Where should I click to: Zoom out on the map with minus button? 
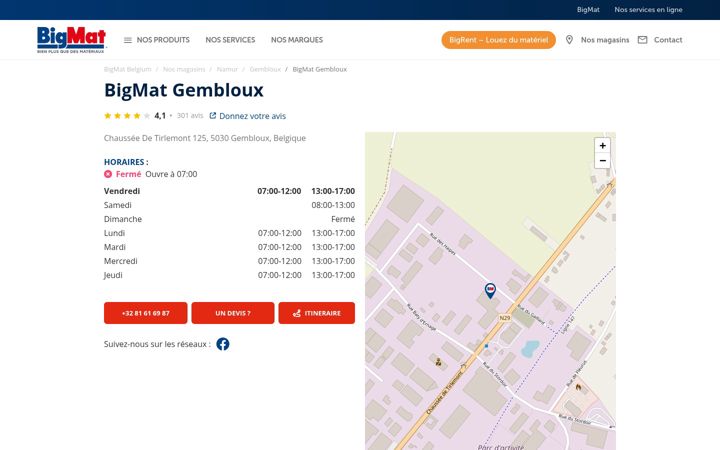click(x=602, y=161)
